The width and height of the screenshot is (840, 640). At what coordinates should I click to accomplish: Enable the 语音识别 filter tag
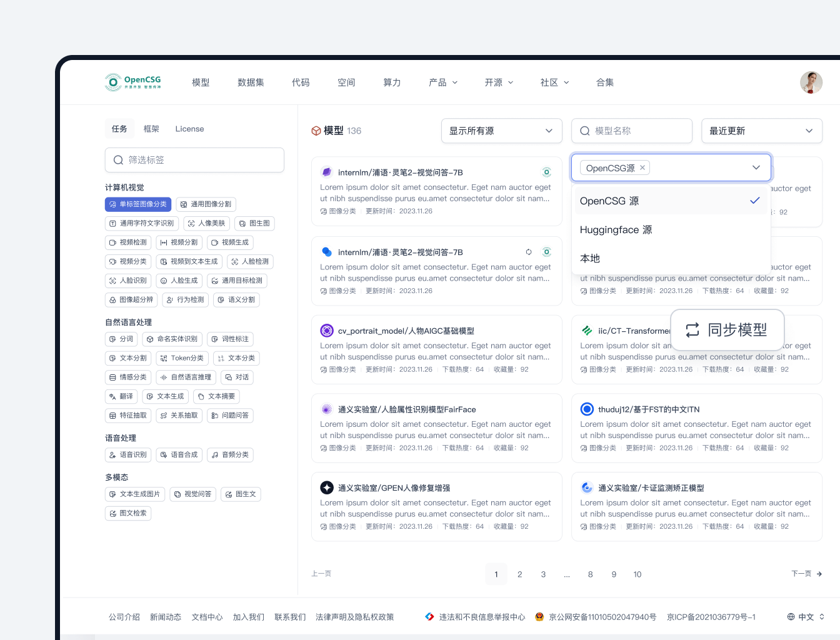[x=128, y=455]
